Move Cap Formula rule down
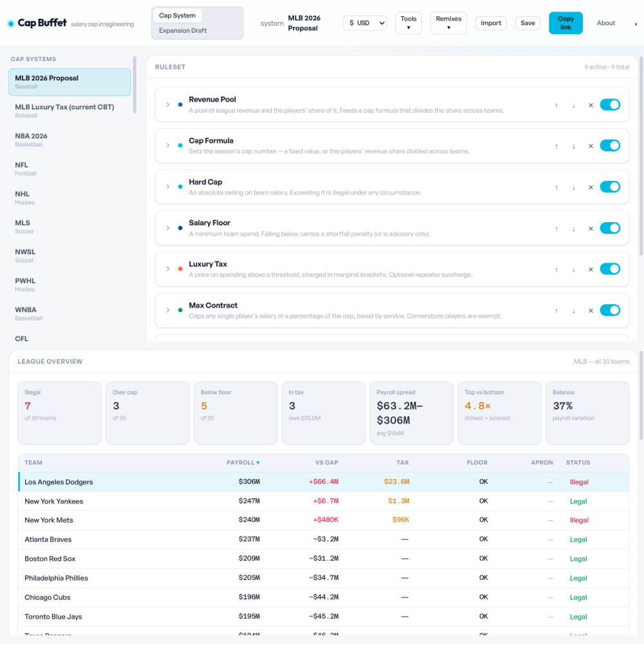644x665 pixels. pyautogui.click(x=574, y=146)
